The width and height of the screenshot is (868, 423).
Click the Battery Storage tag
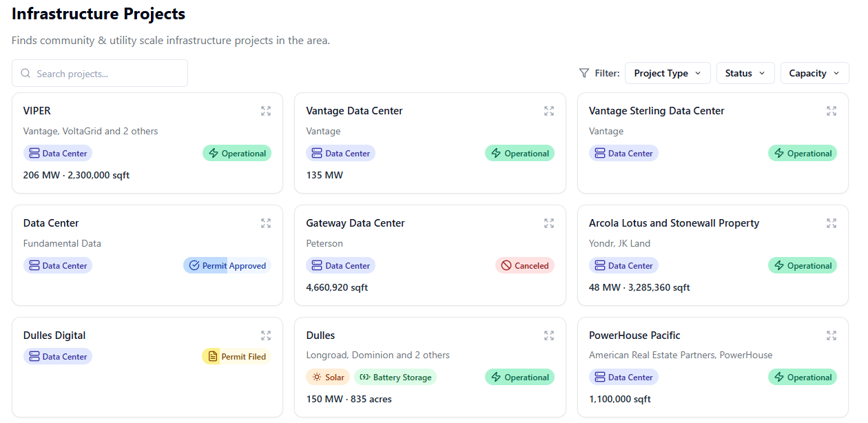[395, 377]
